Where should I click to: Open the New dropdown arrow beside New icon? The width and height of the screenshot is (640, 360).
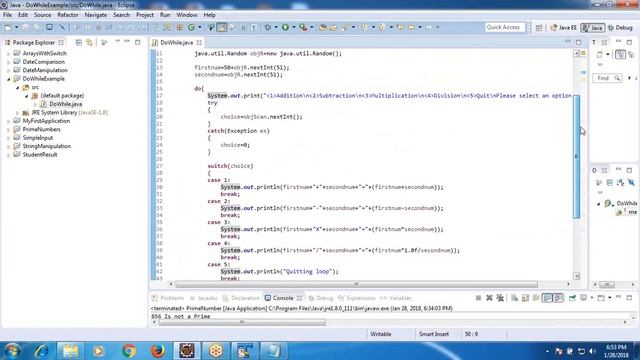[16, 27]
